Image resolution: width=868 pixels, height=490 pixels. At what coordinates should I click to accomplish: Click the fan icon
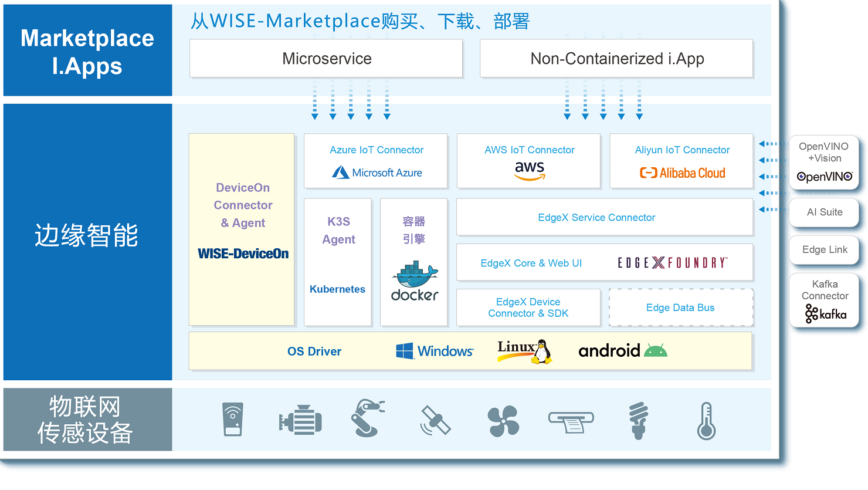coord(503,421)
